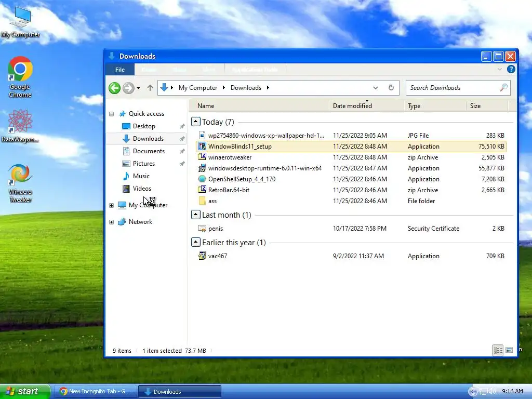Image resolution: width=532 pixels, height=399 pixels.
Task: Click the vac467 application icon
Action: pos(202,256)
